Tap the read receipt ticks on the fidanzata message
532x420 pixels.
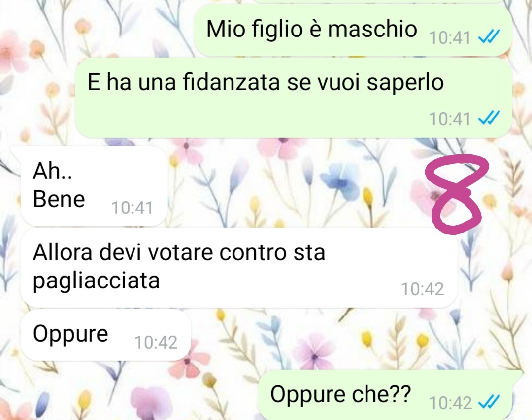point(489,118)
